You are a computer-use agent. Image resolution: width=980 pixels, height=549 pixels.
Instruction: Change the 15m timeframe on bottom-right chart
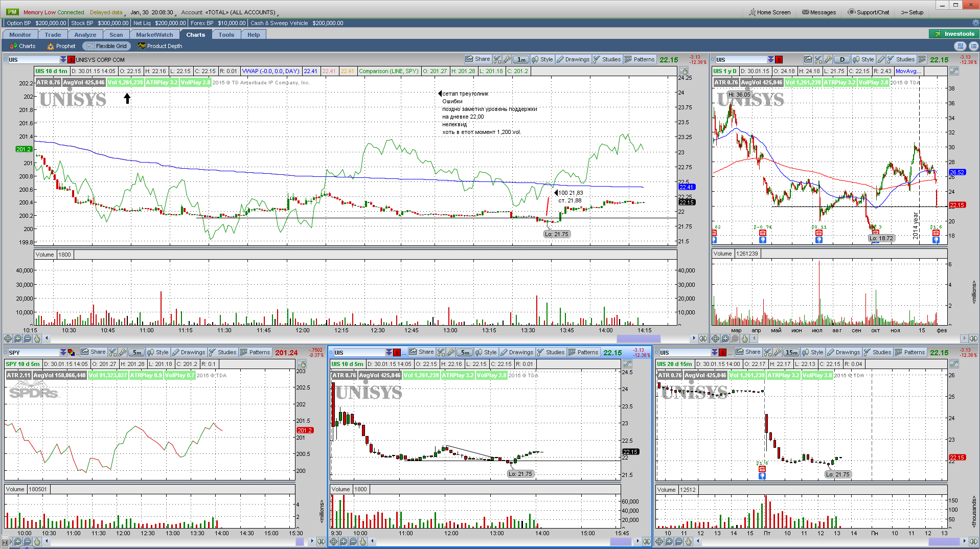(x=791, y=352)
